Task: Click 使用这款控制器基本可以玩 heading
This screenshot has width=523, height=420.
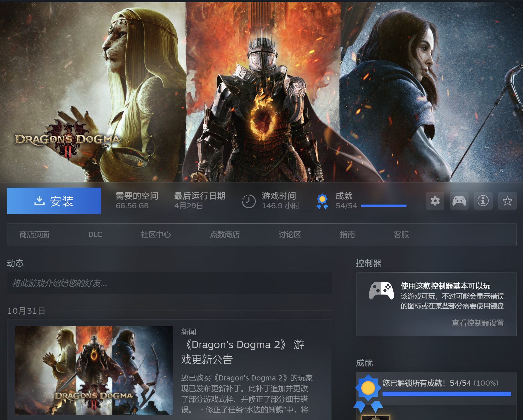Action: [x=445, y=286]
